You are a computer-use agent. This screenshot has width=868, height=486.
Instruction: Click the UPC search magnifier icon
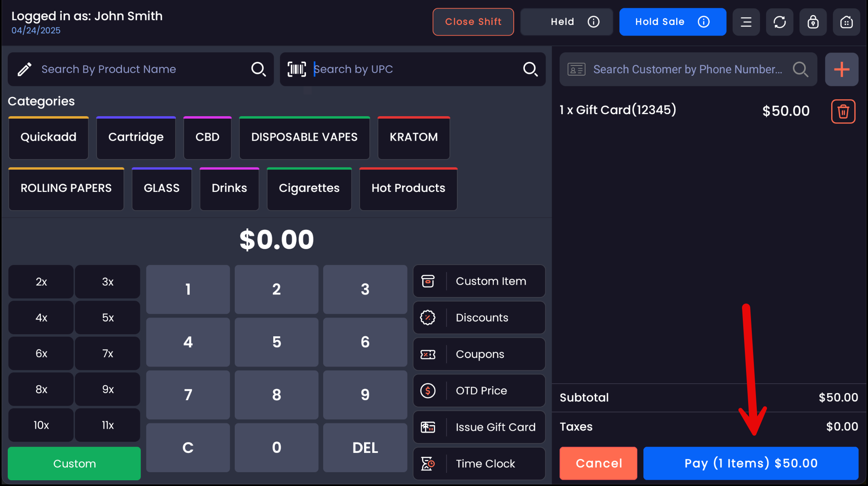pos(530,69)
